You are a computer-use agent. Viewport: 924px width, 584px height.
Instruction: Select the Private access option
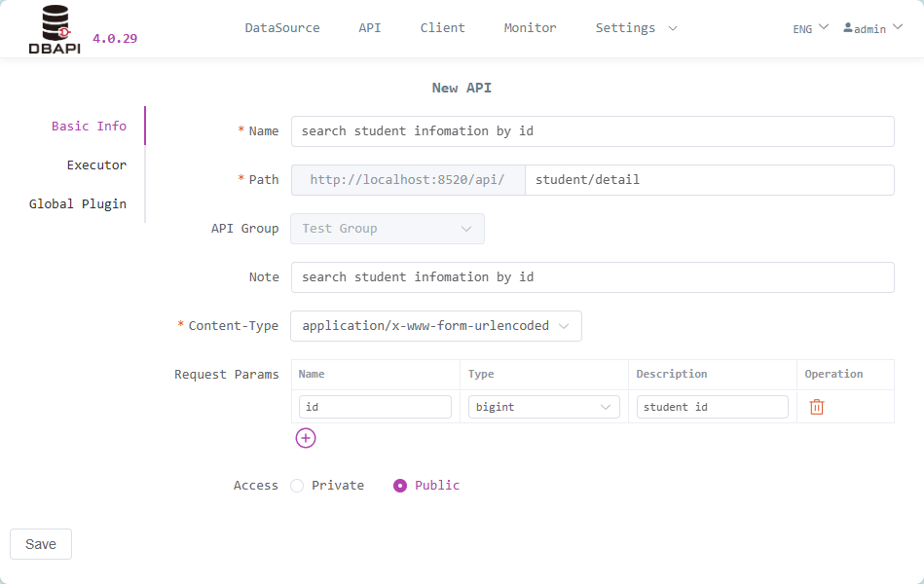point(296,485)
